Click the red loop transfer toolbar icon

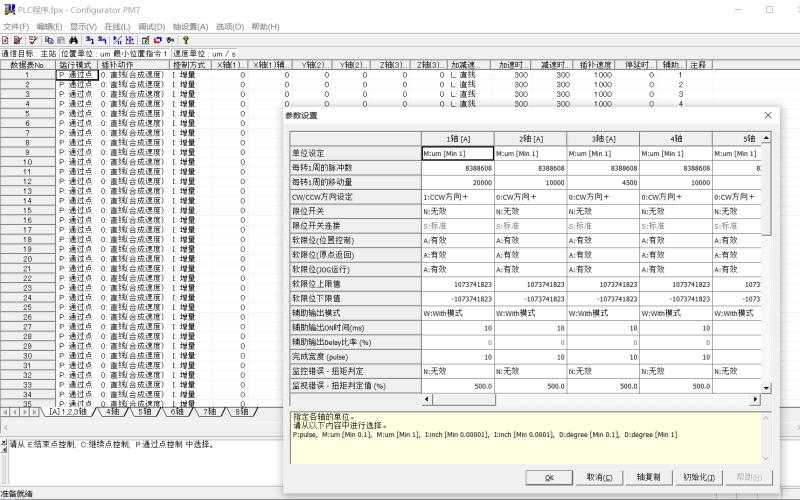[158, 40]
